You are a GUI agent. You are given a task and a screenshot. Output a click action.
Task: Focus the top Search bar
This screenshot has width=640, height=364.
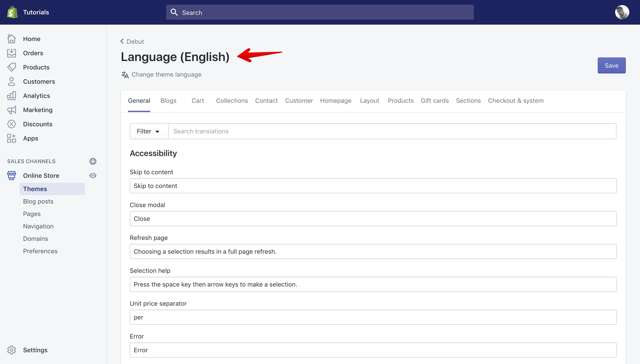tap(320, 12)
